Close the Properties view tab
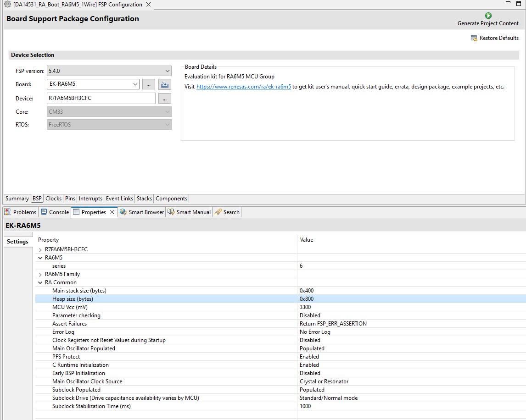526x420 pixels. pos(112,212)
